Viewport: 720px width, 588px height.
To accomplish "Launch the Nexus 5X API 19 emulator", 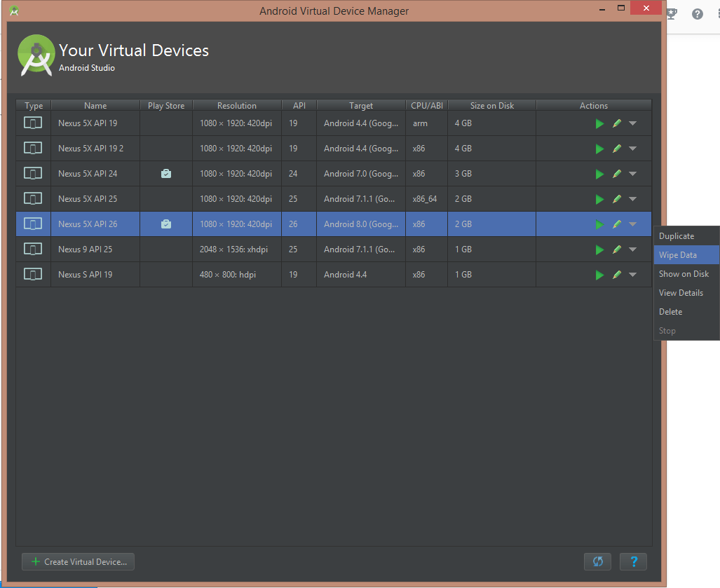I will 599,123.
